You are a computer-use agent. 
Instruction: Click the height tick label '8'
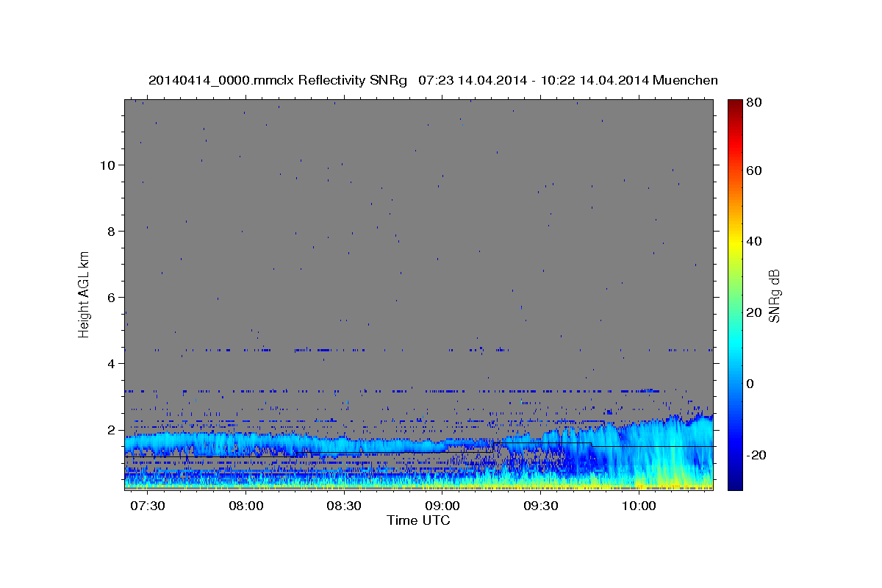(x=112, y=231)
